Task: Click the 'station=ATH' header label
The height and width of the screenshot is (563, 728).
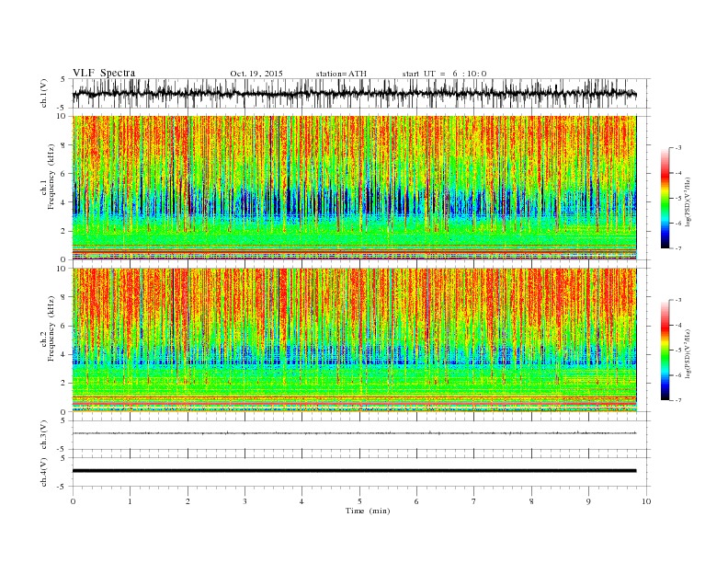Action: point(341,74)
